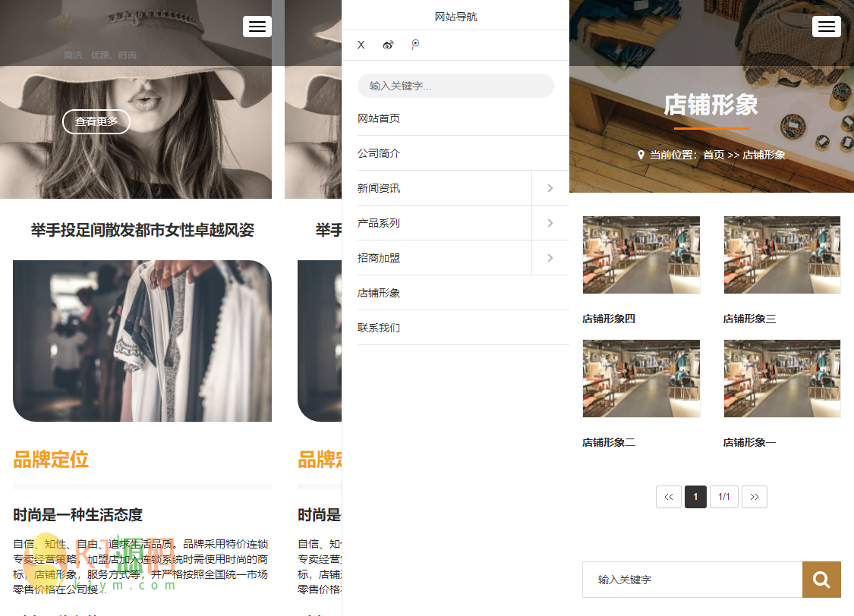Click the 网站导航 header title
This screenshot has width=854, height=616.
(x=455, y=17)
